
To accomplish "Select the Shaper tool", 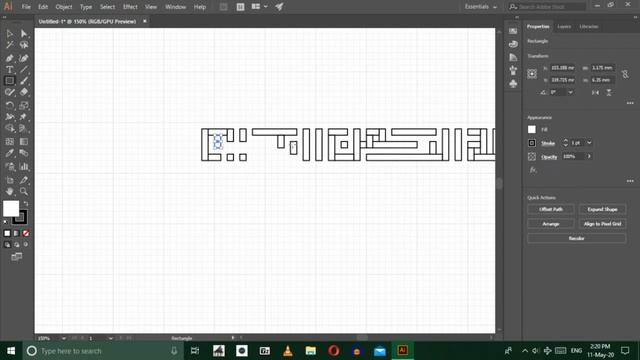I will (10, 92).
